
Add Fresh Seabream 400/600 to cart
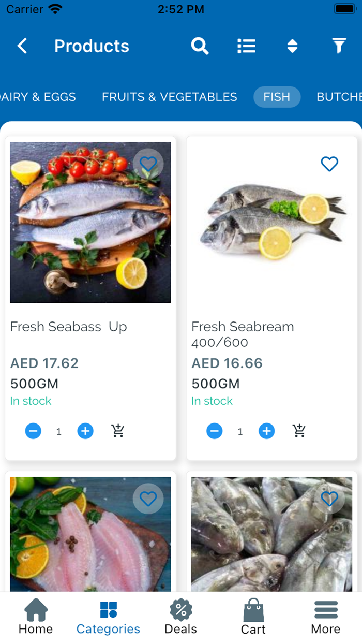tap(298, 431)
